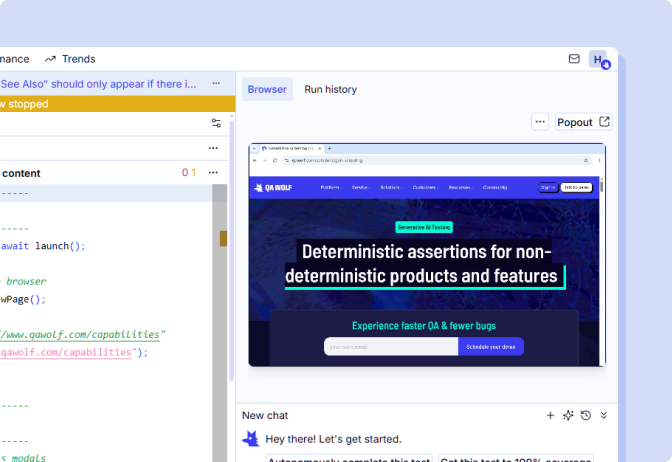The height and width of the screenshot is (462, 672).
Task: Open the Community menu in preview
Action: pyautogui.click(x=495, y=187)
